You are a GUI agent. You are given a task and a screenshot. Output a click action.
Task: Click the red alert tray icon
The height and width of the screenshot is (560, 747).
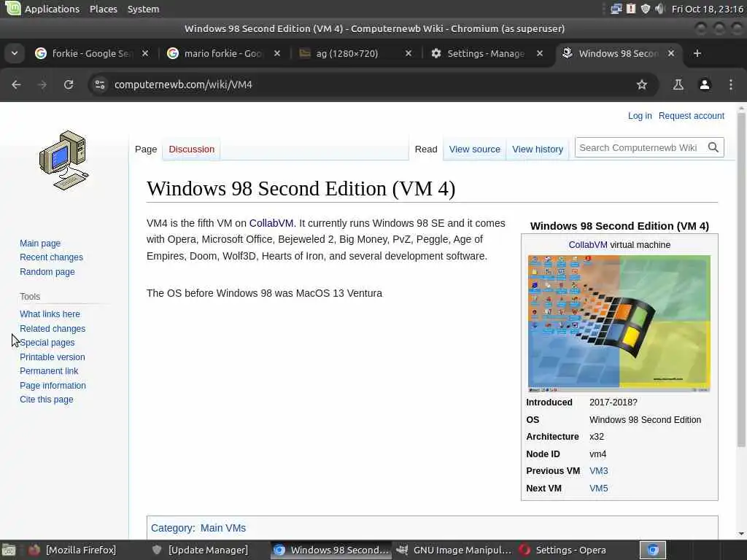pyautogui.click(x=631, y=9)
